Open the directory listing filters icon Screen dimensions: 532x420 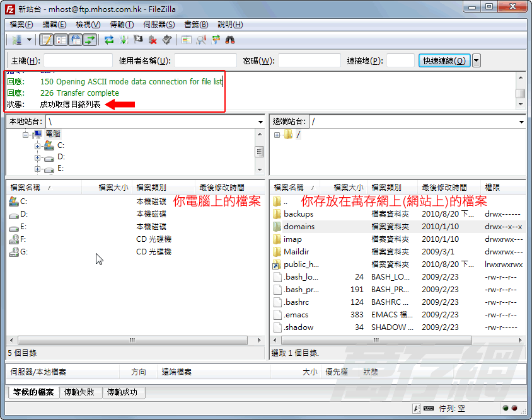point(187,40)
